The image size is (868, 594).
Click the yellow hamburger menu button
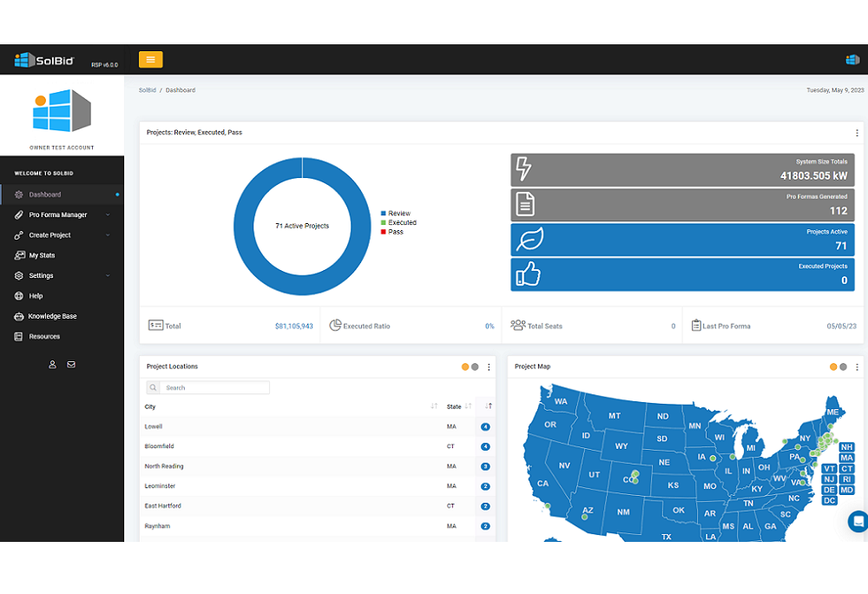[150, 59]
